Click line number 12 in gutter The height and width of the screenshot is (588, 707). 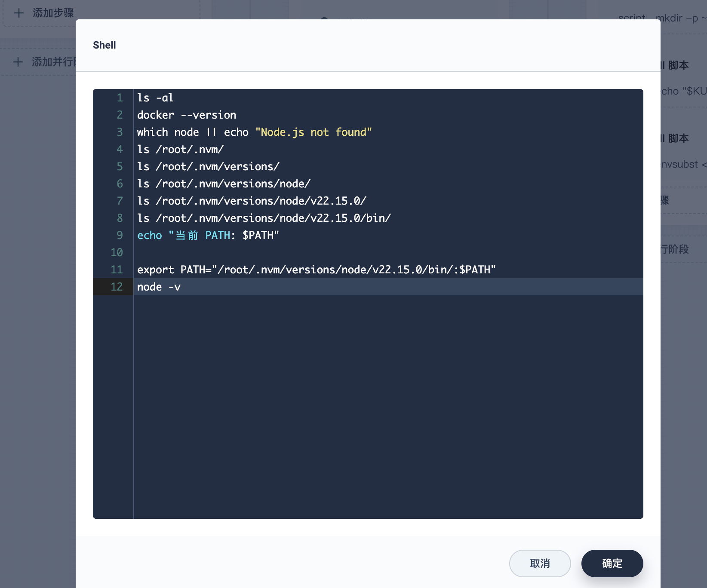click(117, 287)
